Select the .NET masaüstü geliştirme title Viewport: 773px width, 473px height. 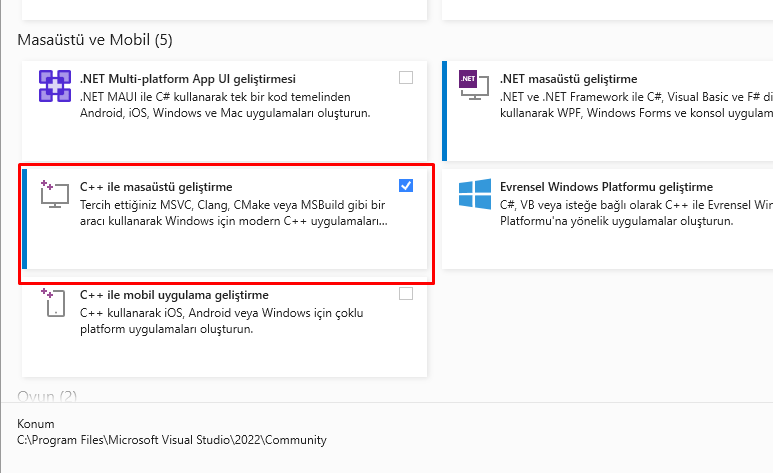(x=568, y=79)
